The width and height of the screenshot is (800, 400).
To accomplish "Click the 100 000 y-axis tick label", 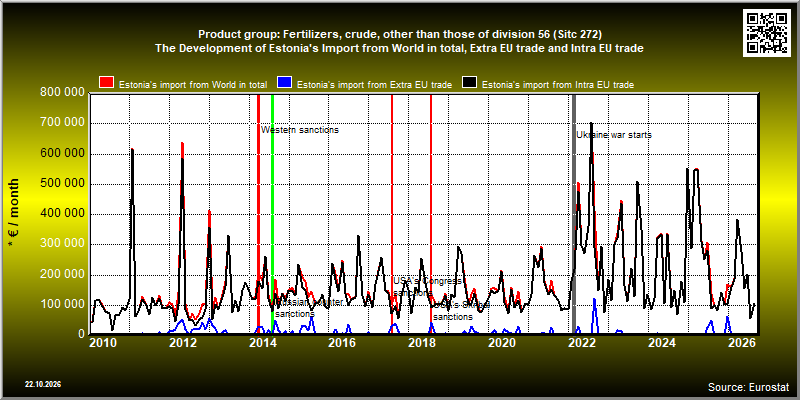I will pos(61,305).
